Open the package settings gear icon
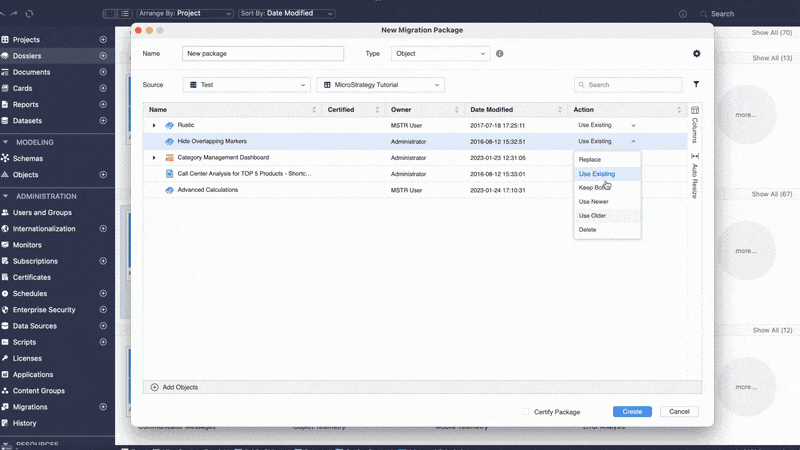 [697, 54]
